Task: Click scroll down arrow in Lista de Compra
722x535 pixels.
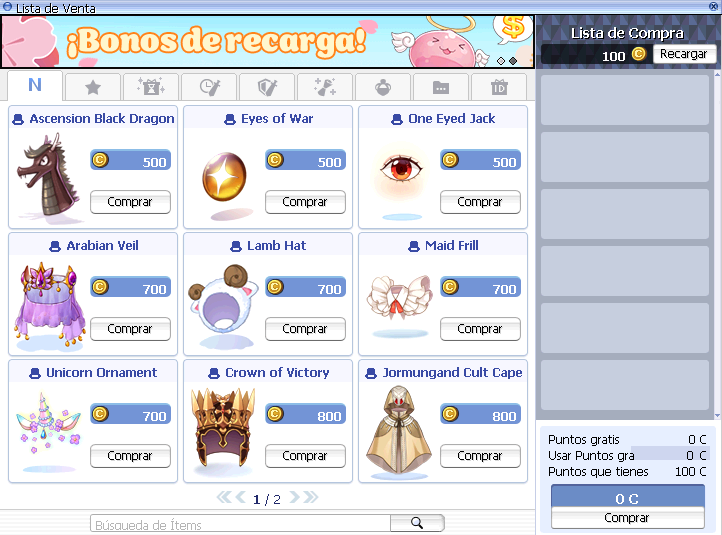Action: (x=717, y=415)
